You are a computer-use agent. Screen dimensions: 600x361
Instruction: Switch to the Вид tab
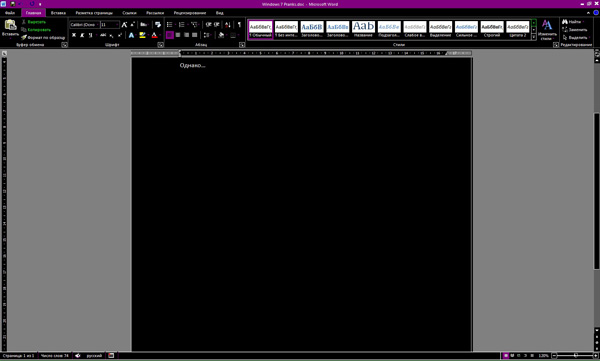tap(220, 13)
